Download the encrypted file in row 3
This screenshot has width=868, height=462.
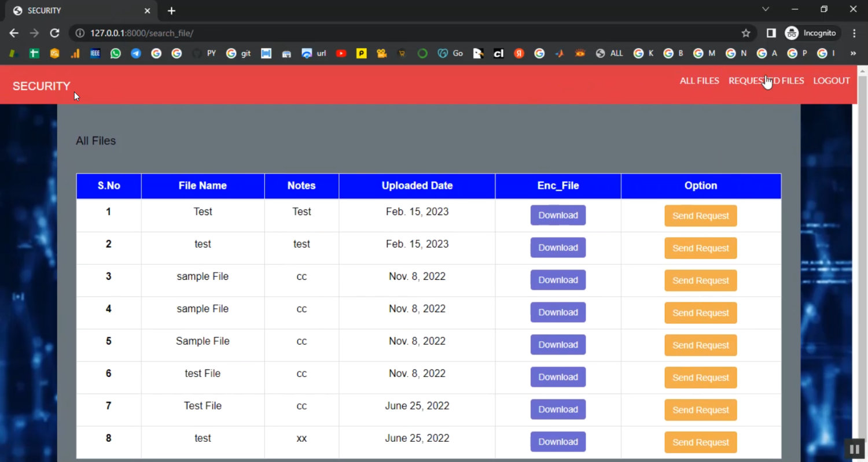click(x=558, y=280)
